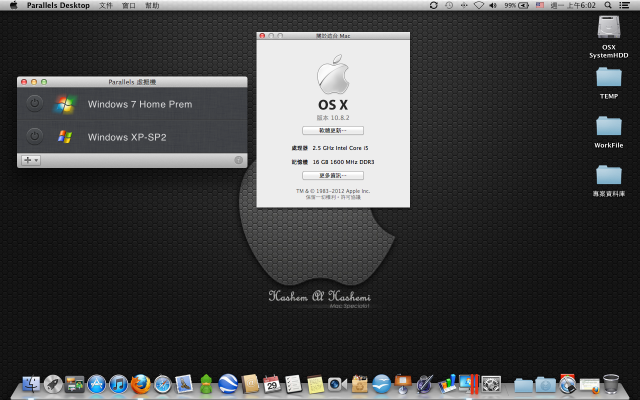Open the 窗口 Window menu
Image resolution: width=640 pixels, height=400 pixels.
point(129,5)
